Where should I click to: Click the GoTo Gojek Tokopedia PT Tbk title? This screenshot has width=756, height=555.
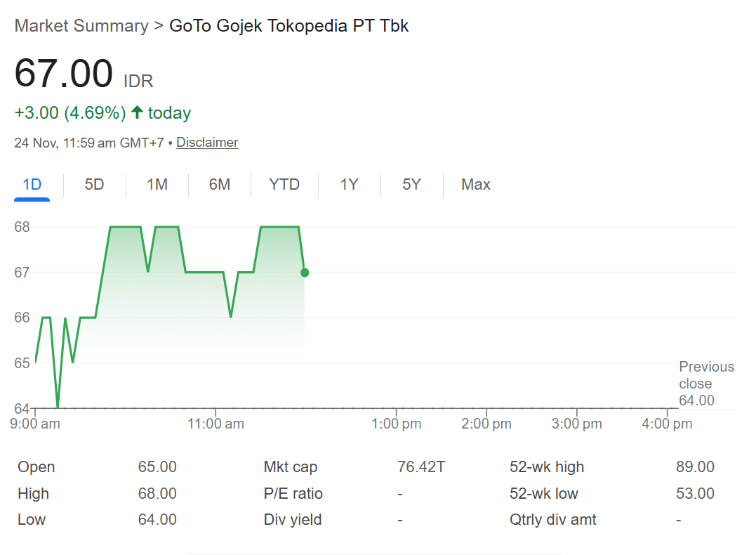click(289, 26)
